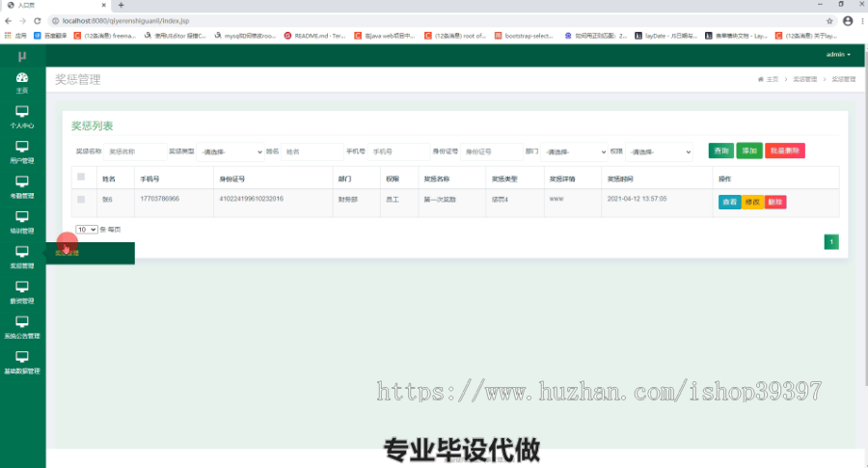This screenshot has width=868, height=468.
Task: Expand the 奖惩类型 filter dropdown
Action: (231, 151)
